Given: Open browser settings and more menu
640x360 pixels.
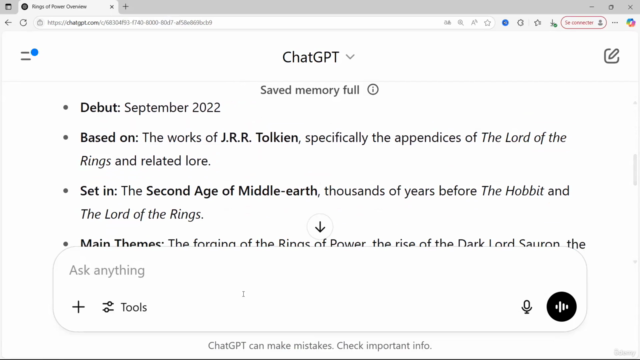Looking at the screenshot, I should click(x=615, y=22).
